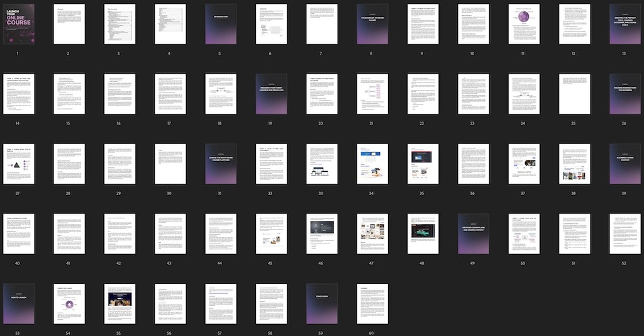Select the Conclusion divider page thumbnail
The image size is (644, 336).
coord(322,303)
